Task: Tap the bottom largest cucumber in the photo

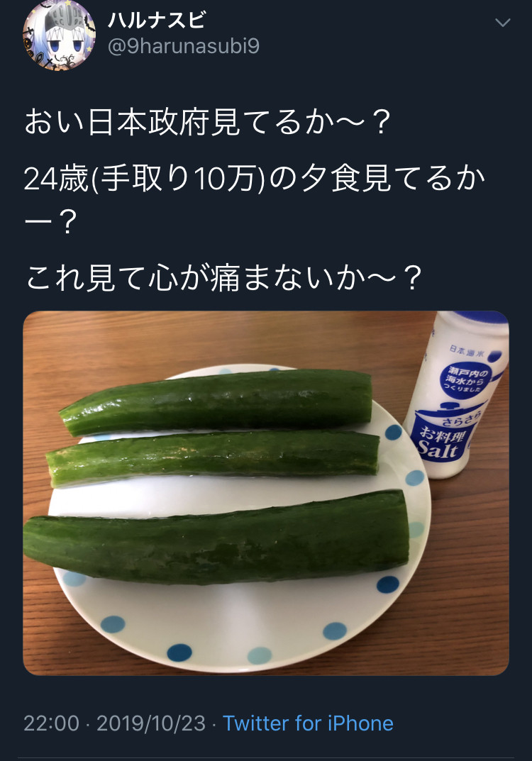Action: coord(216,538)
